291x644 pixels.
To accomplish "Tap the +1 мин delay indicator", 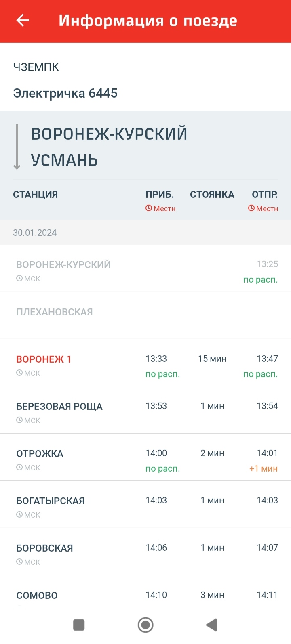I will pos(264,469).
